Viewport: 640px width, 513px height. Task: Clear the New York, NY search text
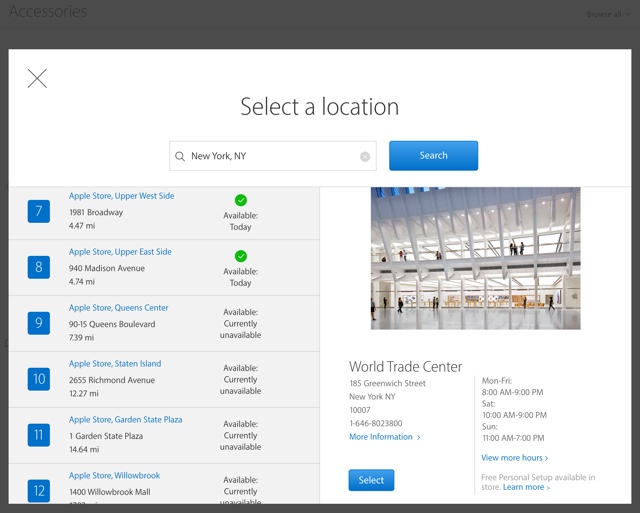click(365, 156)
